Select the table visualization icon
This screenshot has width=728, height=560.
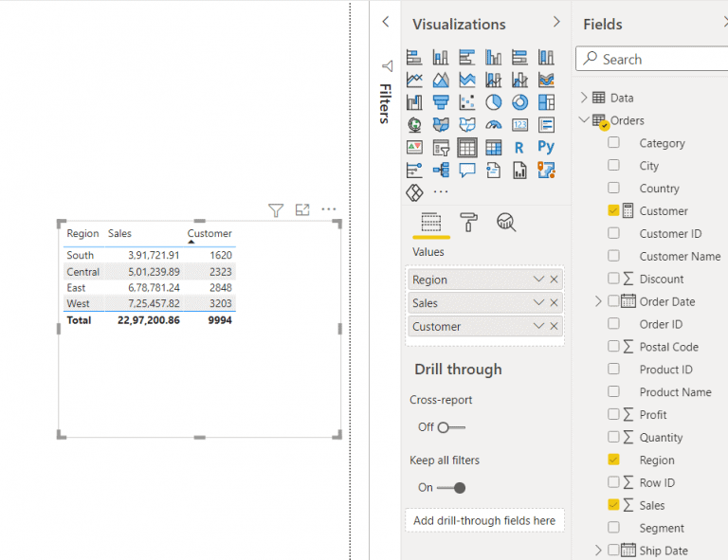467,148
